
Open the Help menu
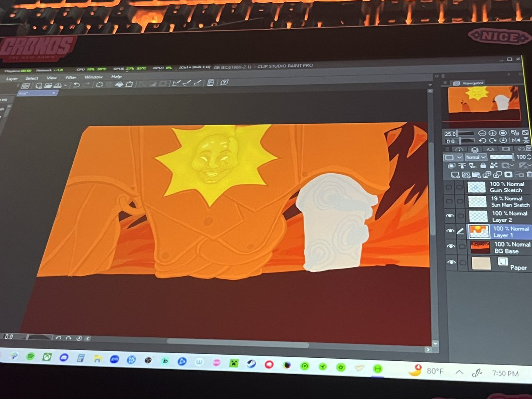pyautogui.click(x=117, y=76)
